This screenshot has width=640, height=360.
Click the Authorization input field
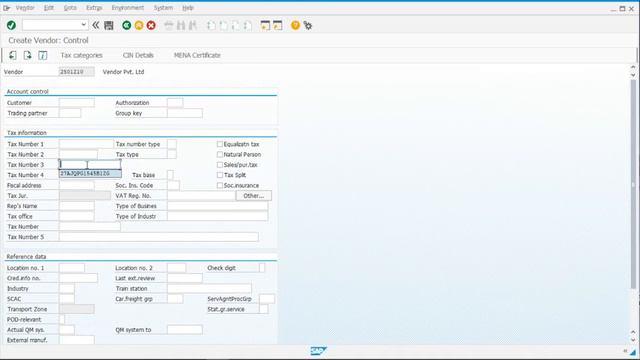click(175, 102)
